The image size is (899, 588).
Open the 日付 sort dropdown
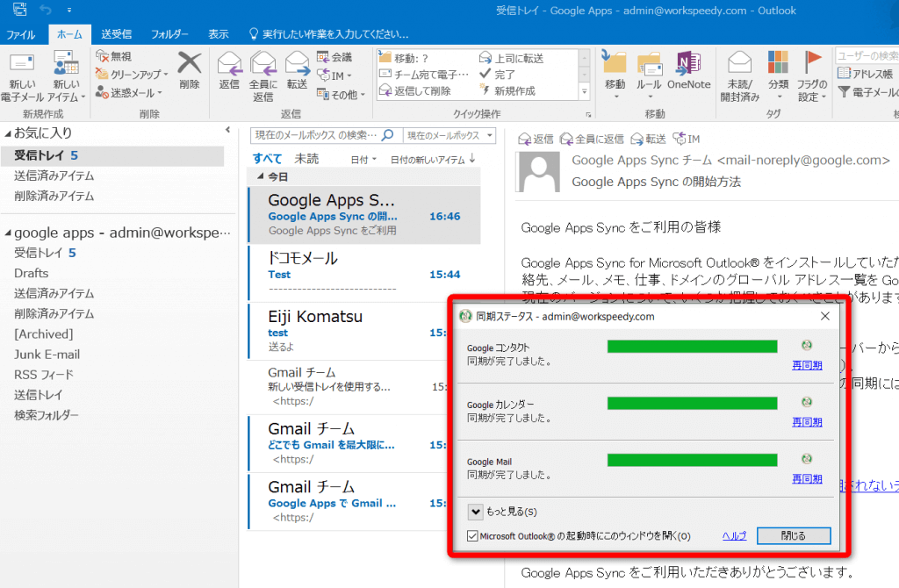pyautogui.click(x=363, y=160)
